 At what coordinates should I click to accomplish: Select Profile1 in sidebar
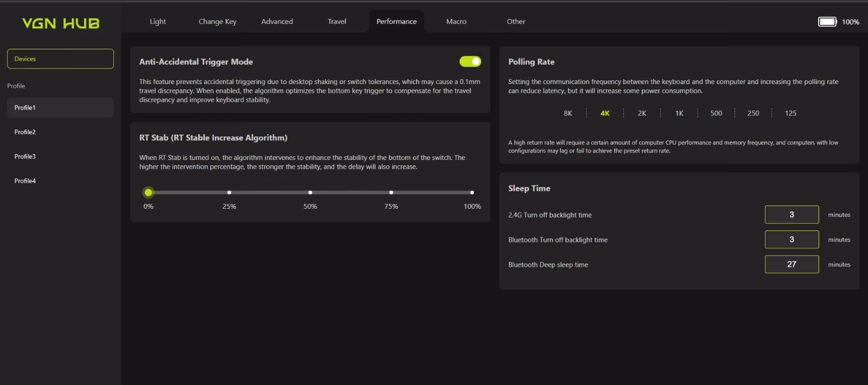coord(60,108)
